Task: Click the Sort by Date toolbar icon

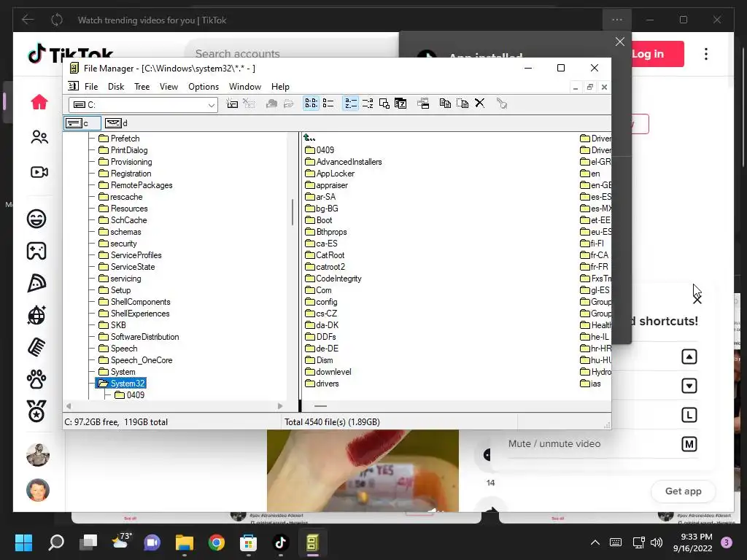Action: [400, 104]
